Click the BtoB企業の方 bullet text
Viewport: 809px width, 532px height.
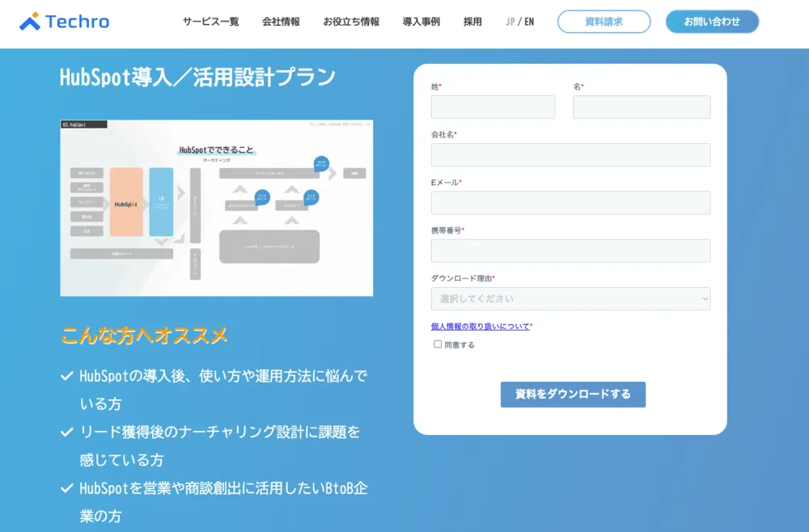coord(223,501)
